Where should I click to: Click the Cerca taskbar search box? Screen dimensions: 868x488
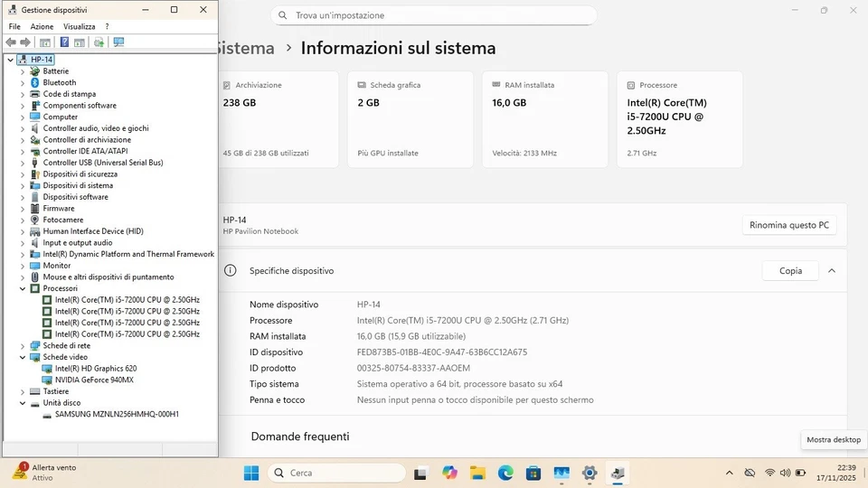[336, 473]
